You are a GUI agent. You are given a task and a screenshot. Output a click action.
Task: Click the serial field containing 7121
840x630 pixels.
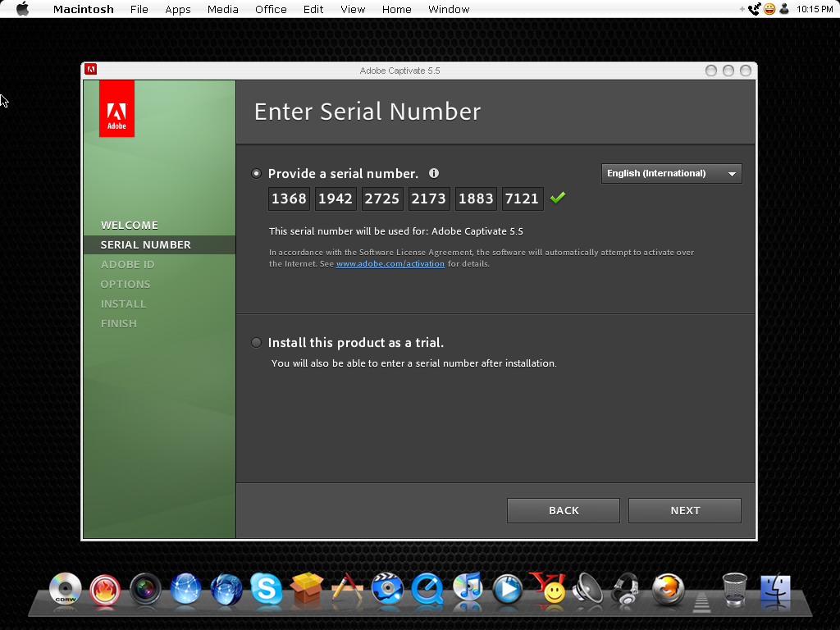[x=523, y=199]
